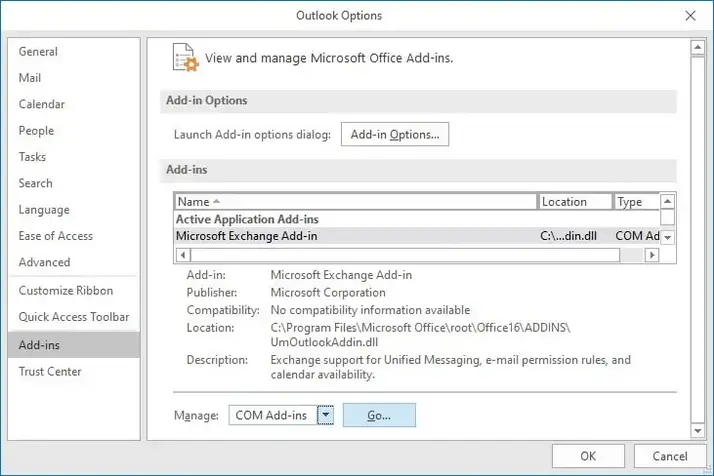Click the C:\...din.dll location cell
Screen dimensions: 714x476
pos(568,236)
